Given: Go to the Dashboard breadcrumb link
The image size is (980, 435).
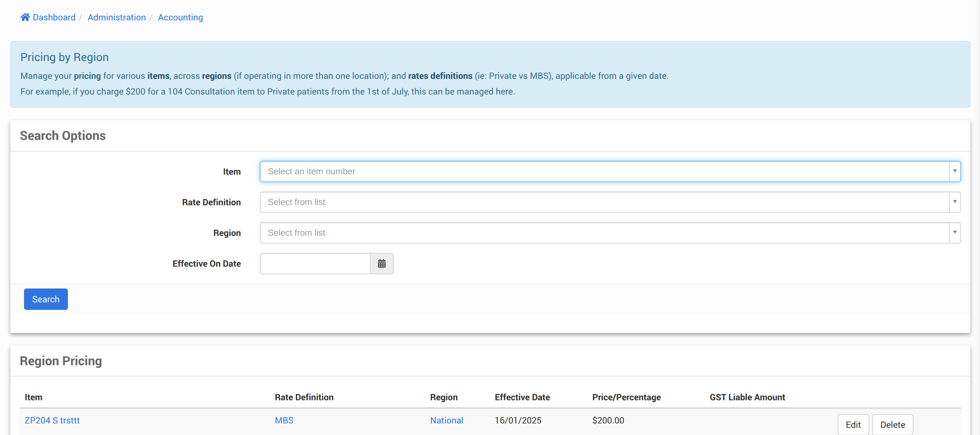Looking at the screenshot, I should 54,17.
